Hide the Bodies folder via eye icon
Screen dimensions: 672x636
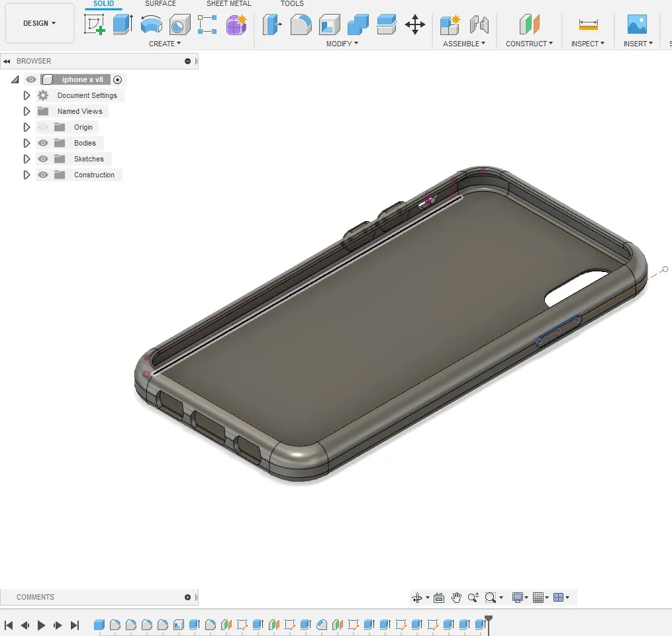(x=43, y=143)
